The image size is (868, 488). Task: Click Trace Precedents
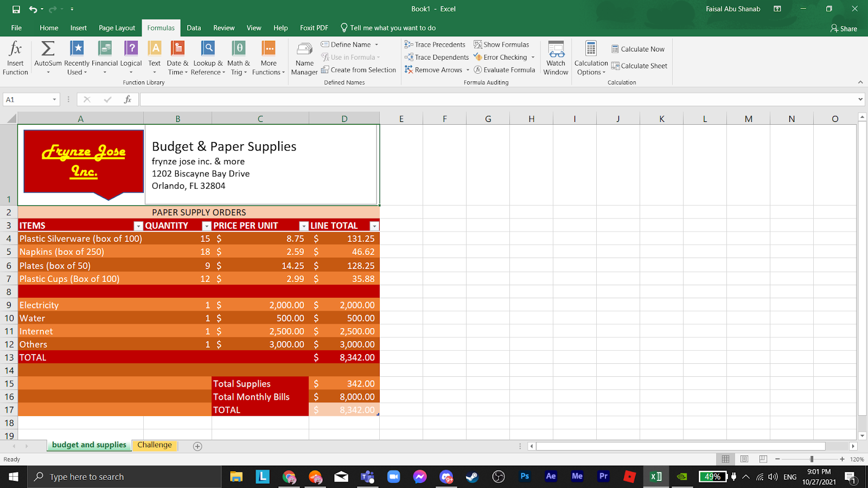coord(435,44)
